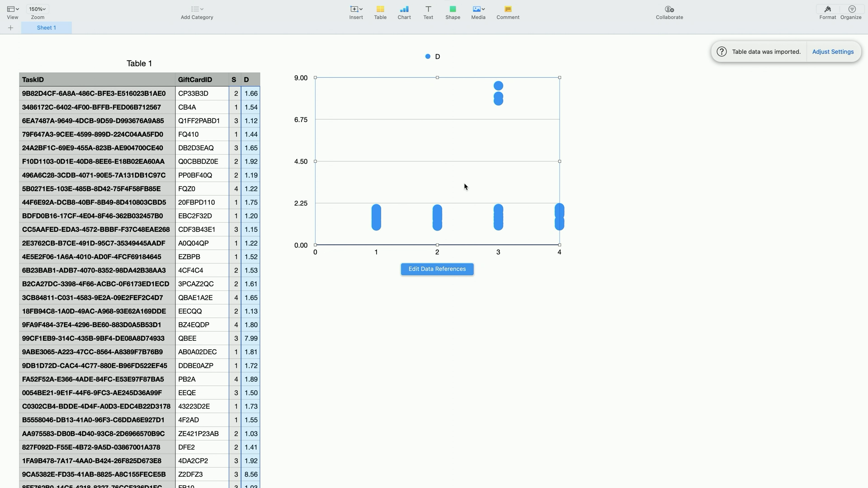Click the Adjust Settings link
Screen dimensions: 868x488
[833, 52]
